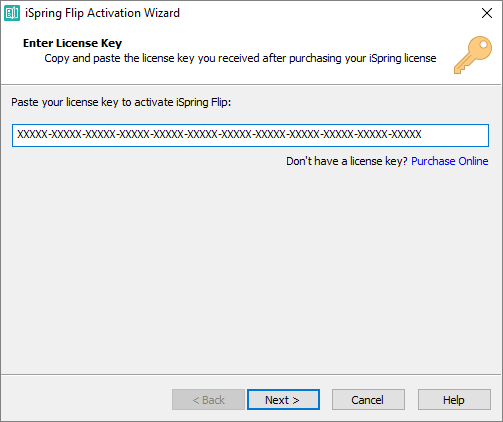Click the Enter License Key heading
This screenshot has height=422, width=503.
[72, 43]
